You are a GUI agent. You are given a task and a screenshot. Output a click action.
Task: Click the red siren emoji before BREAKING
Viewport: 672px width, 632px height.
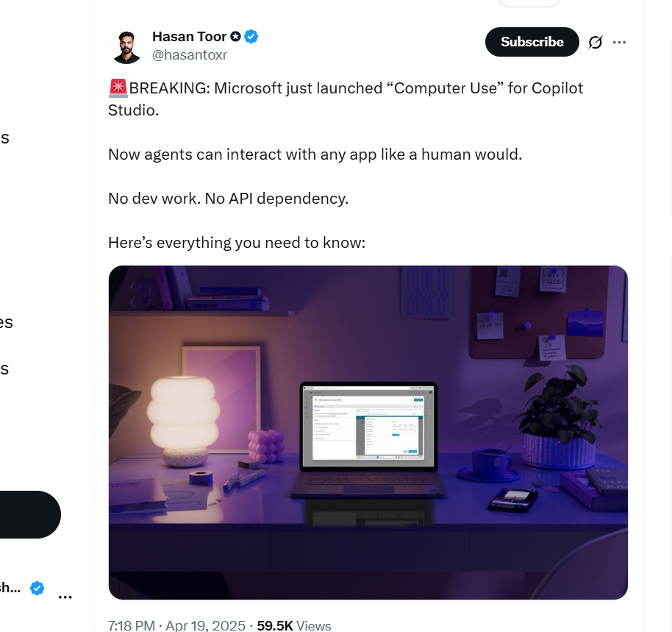(118, 88)
